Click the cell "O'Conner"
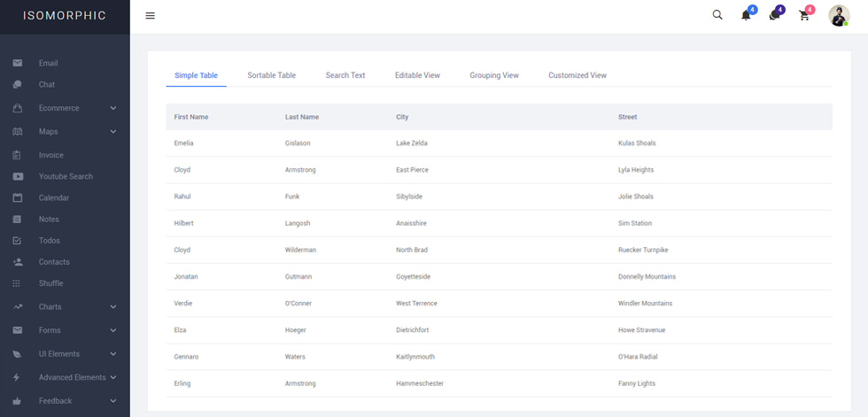This screenshot has height=417, width=868. [299, 304]
